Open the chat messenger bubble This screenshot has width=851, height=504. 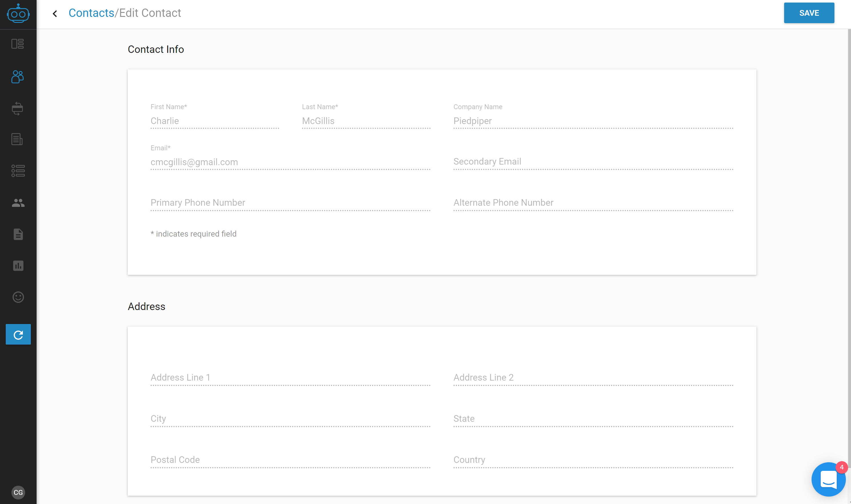(828, 479)
